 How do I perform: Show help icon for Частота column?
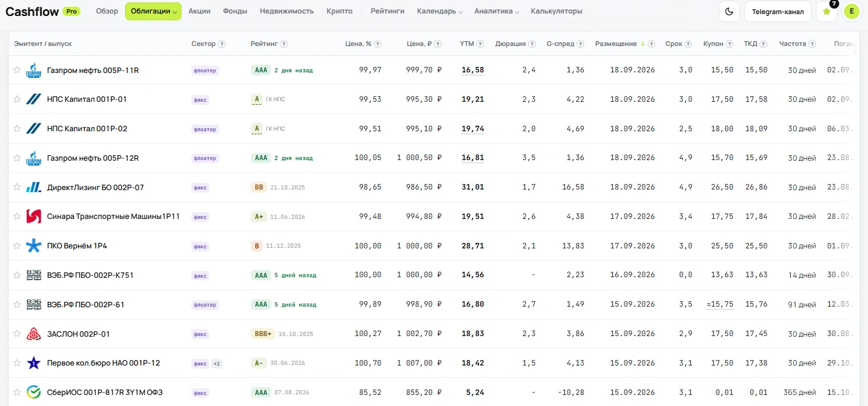[x=812, y=44]
